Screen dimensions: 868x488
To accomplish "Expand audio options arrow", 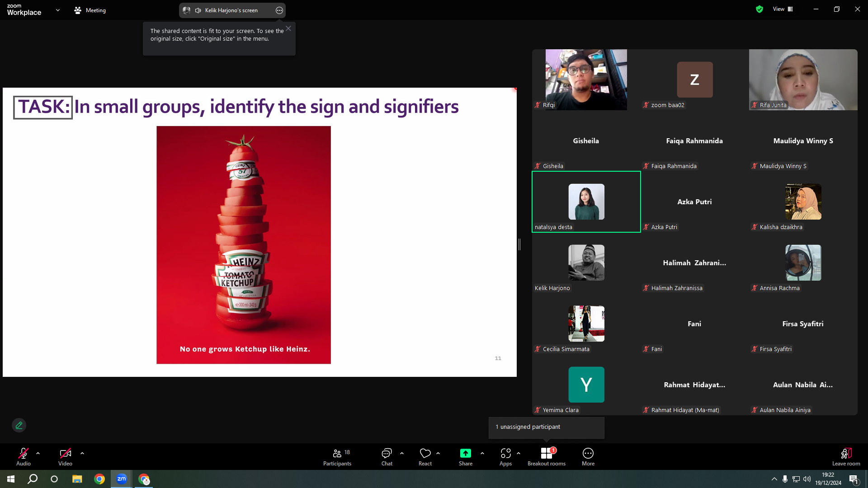I will coord(38,453).
